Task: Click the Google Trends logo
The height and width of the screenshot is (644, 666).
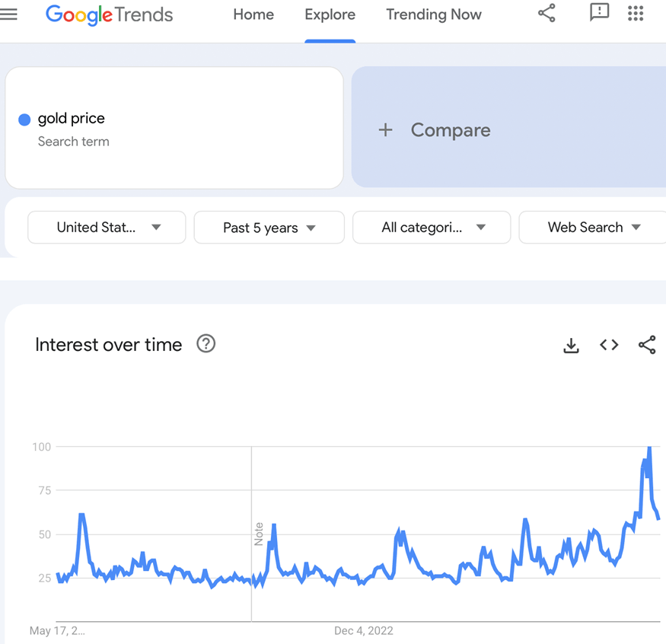Action: 109,14
